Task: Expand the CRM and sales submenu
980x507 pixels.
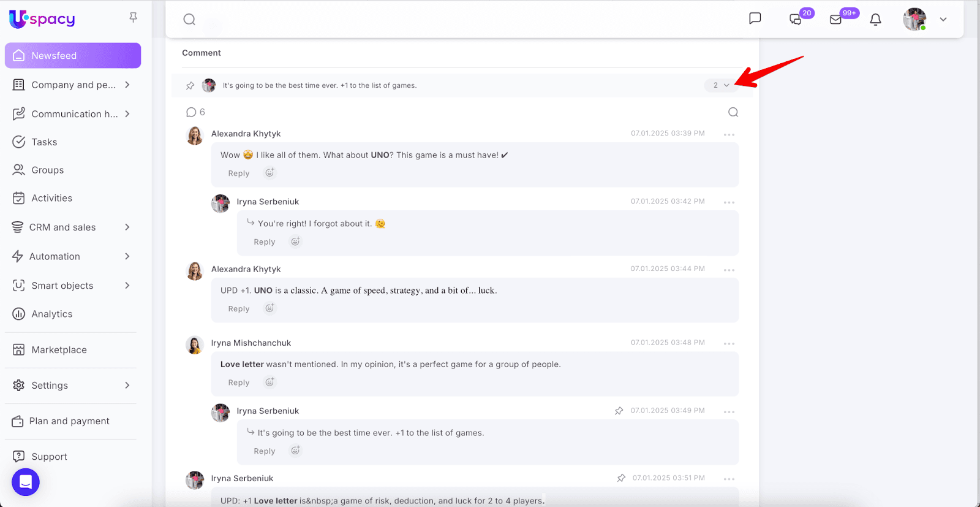Action: [127, 227]
